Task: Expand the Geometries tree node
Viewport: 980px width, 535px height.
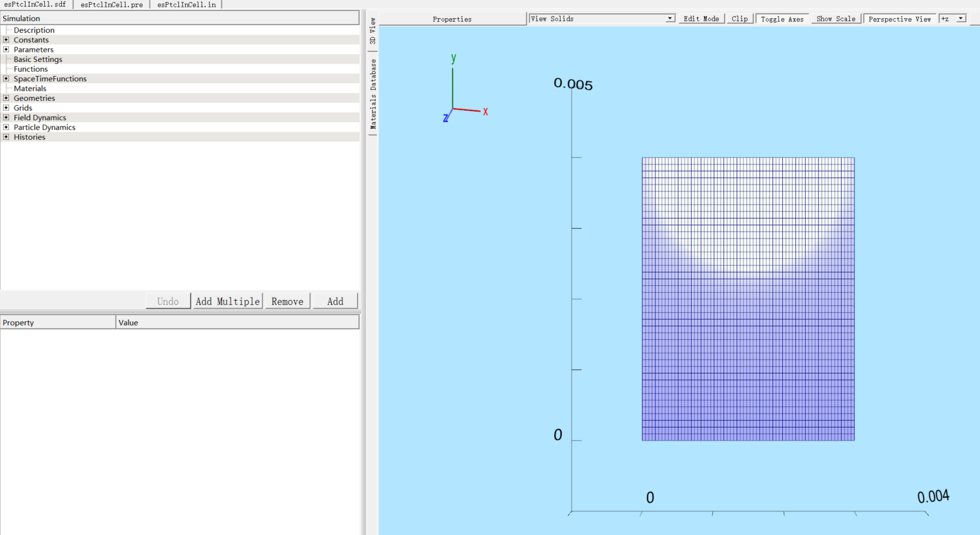Action: [x=6, y=98]
